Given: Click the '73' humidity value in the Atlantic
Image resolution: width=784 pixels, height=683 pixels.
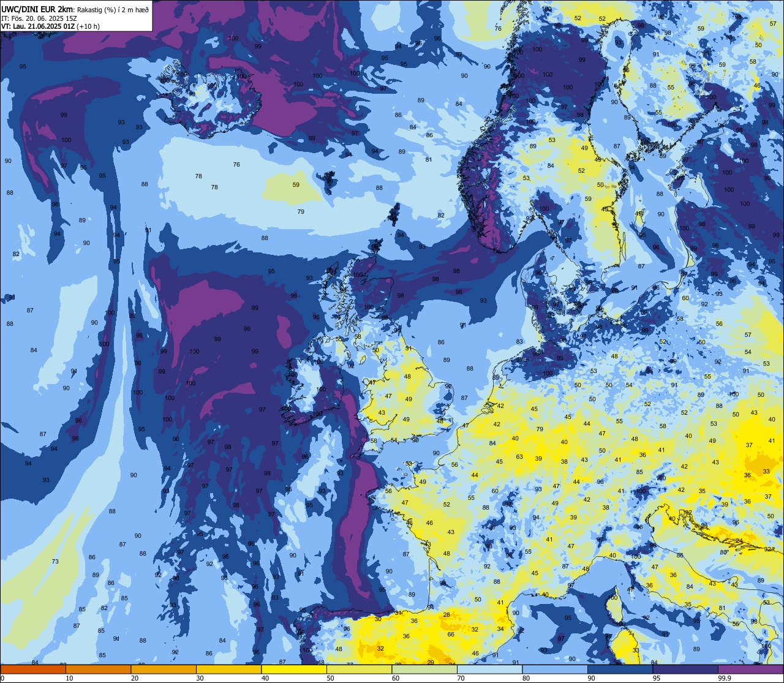Looking at the screenshot, I should click(x=55, y=562).
